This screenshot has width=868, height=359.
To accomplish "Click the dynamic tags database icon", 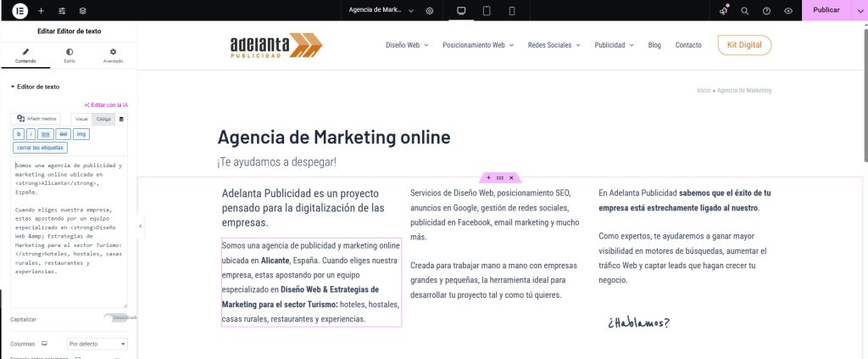I will (122, 119).
